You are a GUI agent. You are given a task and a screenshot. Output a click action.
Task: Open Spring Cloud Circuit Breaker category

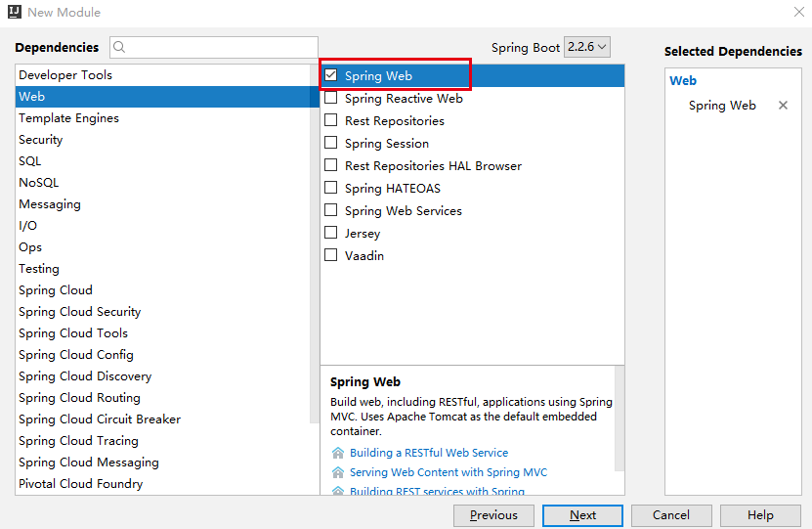162,419
